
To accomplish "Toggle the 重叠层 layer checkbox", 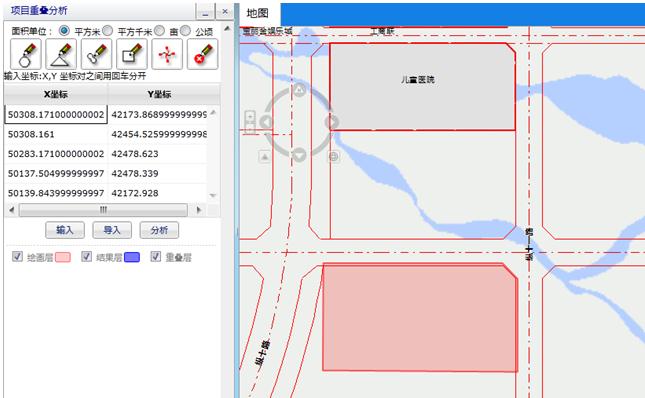I will click(x=155, y=257).
